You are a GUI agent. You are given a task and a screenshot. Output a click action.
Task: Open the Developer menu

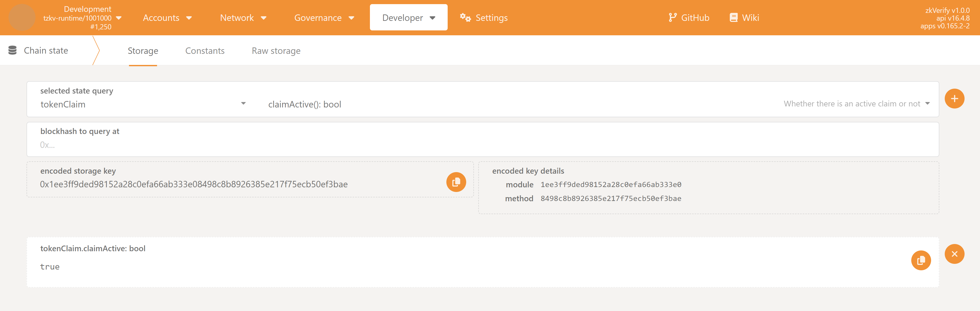pyautogui.click(x=408, y=18)
